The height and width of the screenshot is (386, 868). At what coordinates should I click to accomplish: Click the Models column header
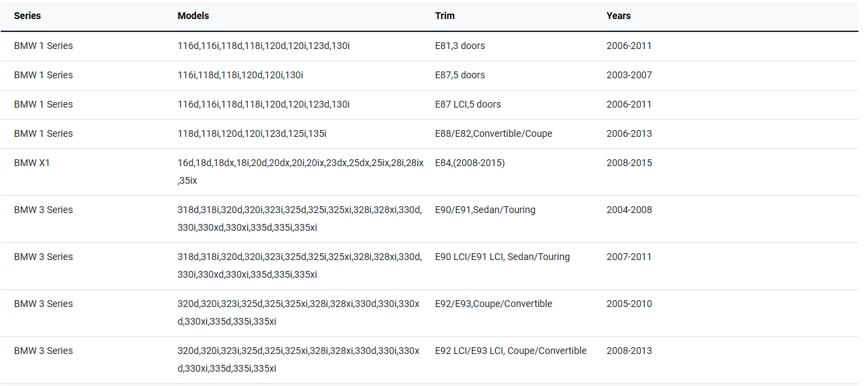coord(193,16)
